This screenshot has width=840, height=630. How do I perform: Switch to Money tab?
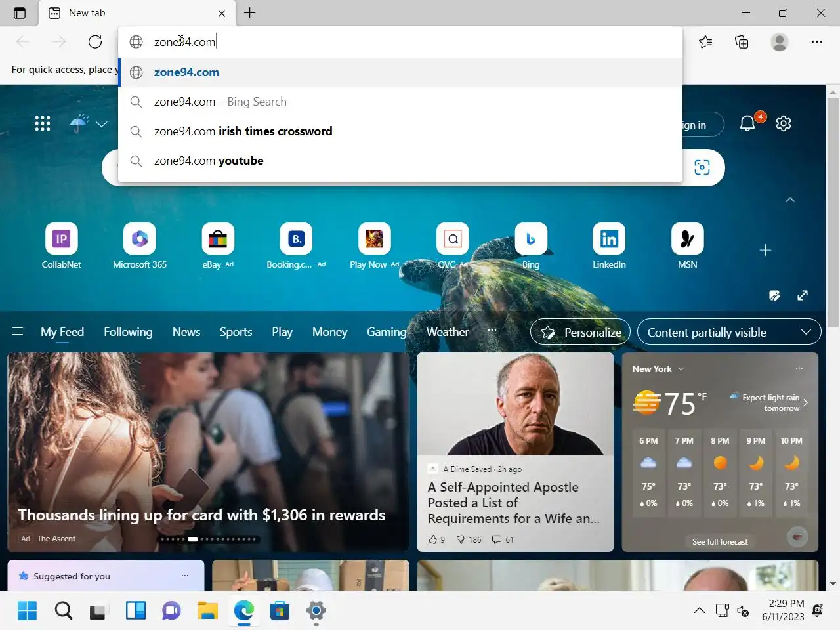[329, 332]
